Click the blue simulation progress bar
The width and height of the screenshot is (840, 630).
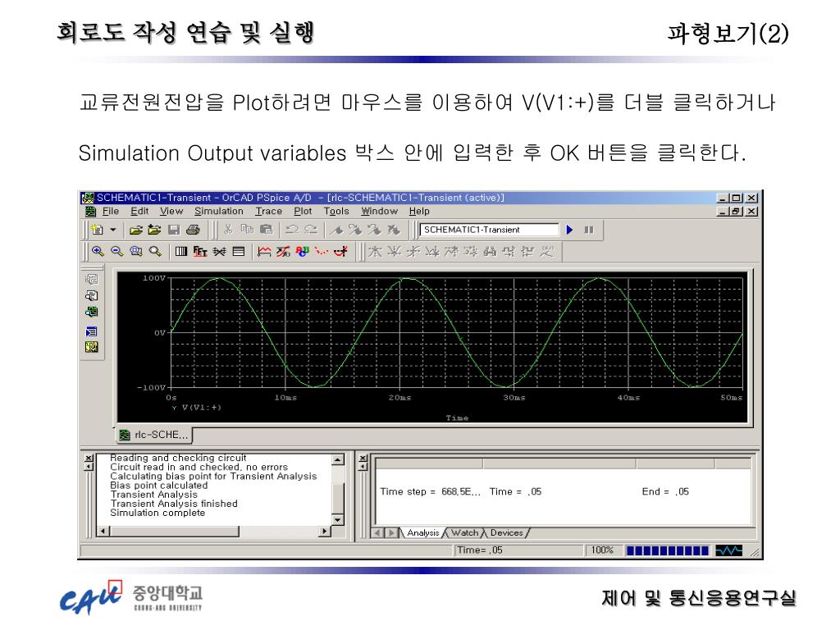668,550
